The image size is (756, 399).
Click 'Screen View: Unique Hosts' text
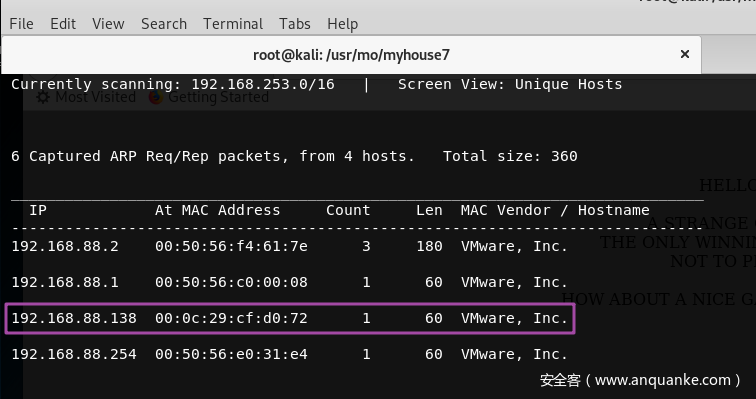pyautogui.click(x=510, y=84)
